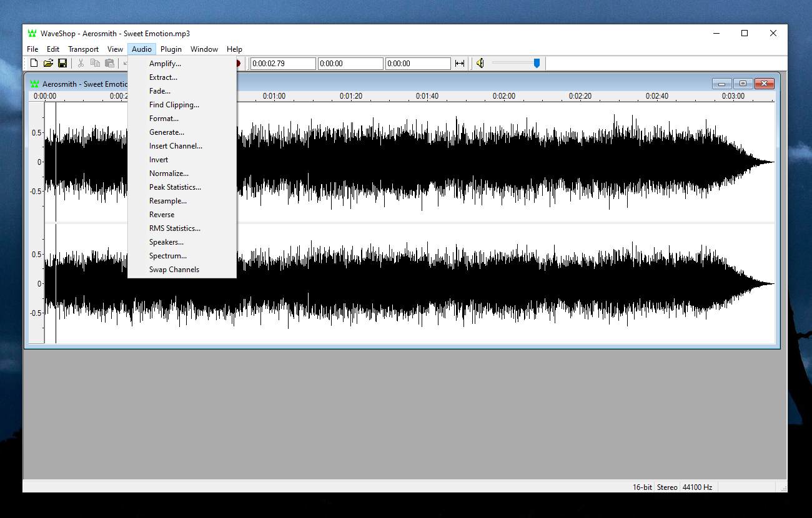
Task: Click the 0:01:40 ruler mark
Action: (x=427, y=96)
